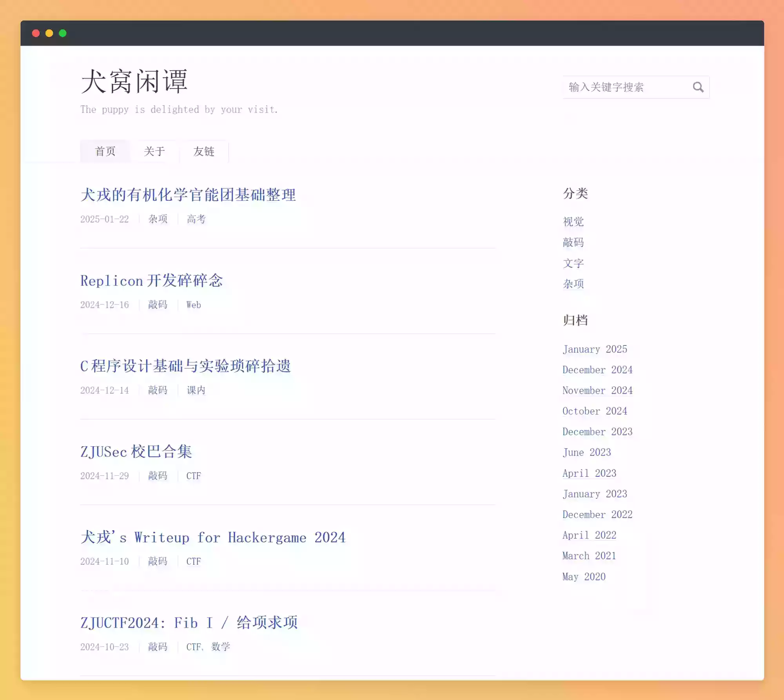Switch to the 关于 tab
This screenshot has height=700, width=784.
tap(154, 151)
